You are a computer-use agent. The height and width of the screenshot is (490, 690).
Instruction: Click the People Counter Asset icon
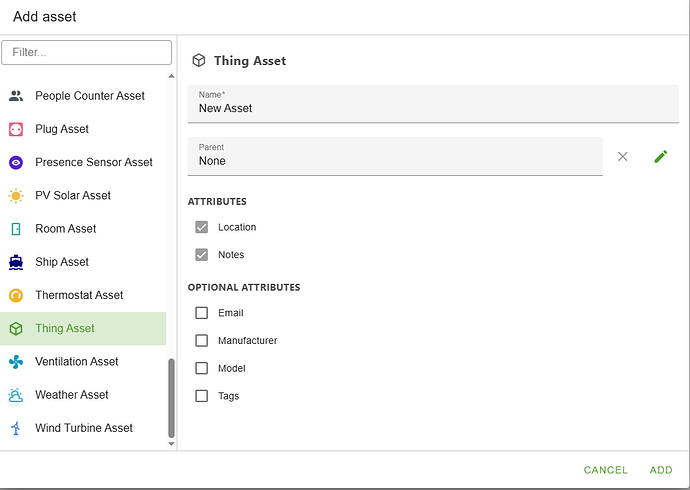coord(16,96)
